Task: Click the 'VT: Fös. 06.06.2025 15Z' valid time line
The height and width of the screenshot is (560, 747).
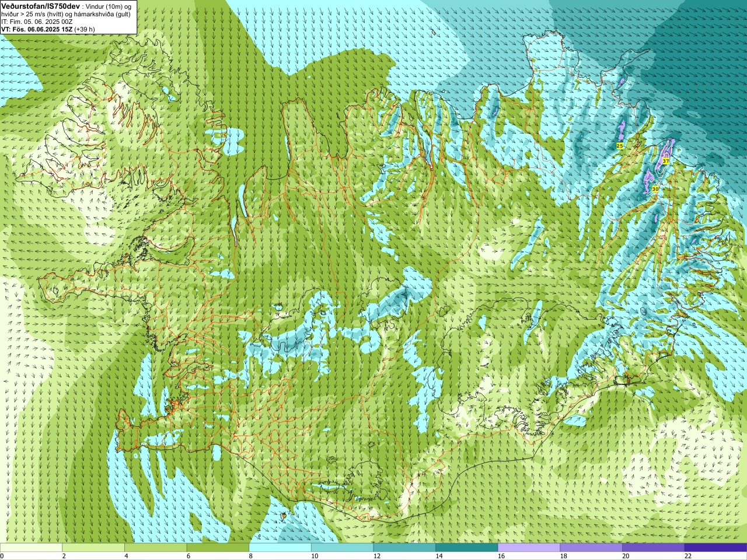Action: (37, 29)
